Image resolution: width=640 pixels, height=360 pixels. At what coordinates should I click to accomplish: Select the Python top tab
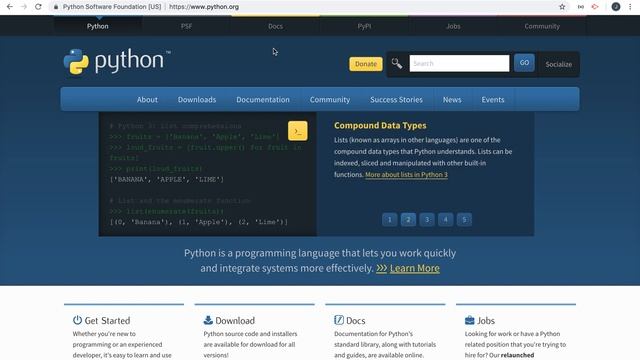point(98,26)
